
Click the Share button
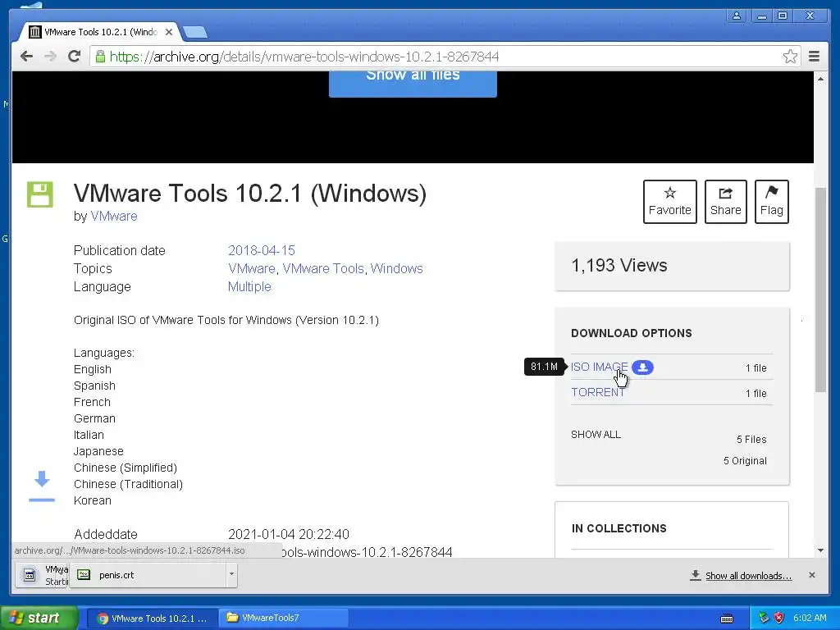[725, 202]
